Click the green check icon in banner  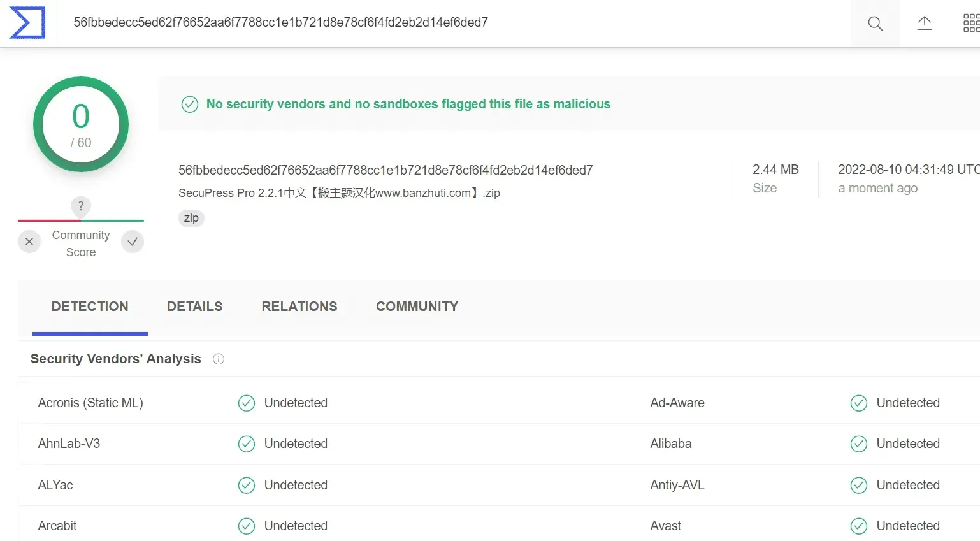click(190, 104)
